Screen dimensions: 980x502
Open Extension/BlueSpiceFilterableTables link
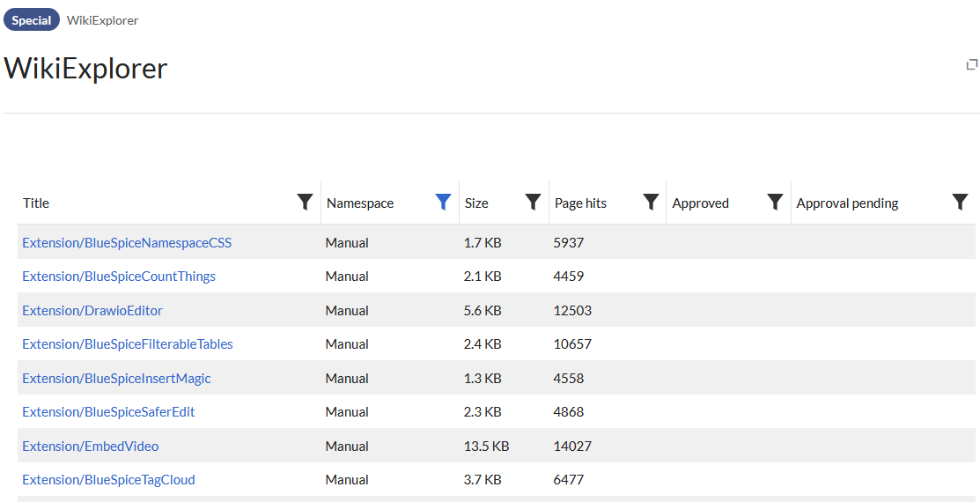tap(128, 344)
